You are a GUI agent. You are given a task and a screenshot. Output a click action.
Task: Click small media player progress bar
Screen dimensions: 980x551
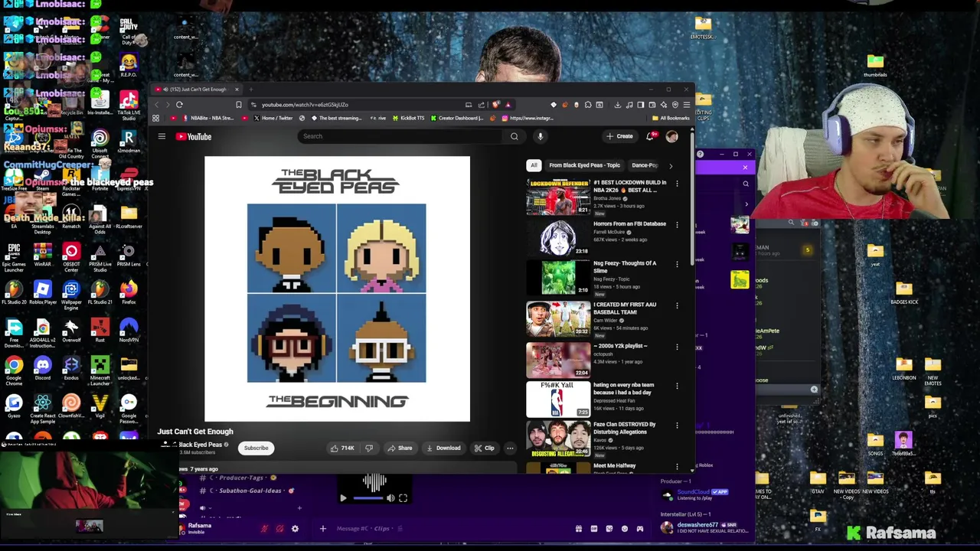(x=367, y=498)
